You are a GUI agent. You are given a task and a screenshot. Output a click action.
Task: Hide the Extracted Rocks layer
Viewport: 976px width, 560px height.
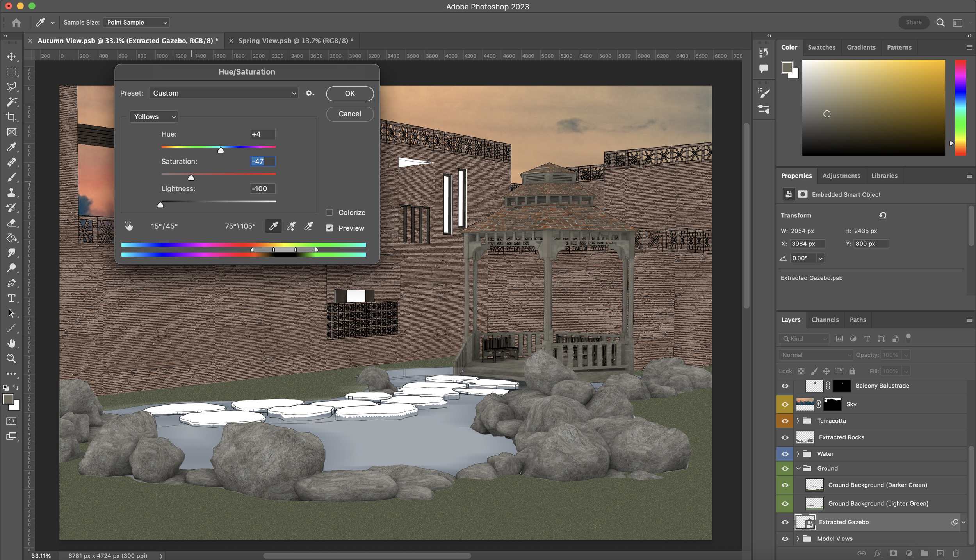click(x=785, y=437)
